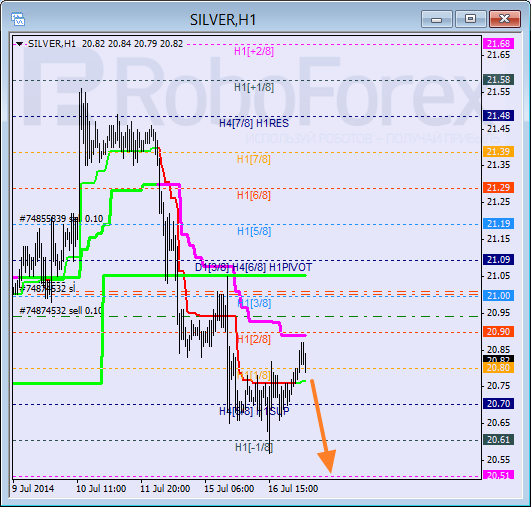Click the chart window icon in title bar

[18, 19]
